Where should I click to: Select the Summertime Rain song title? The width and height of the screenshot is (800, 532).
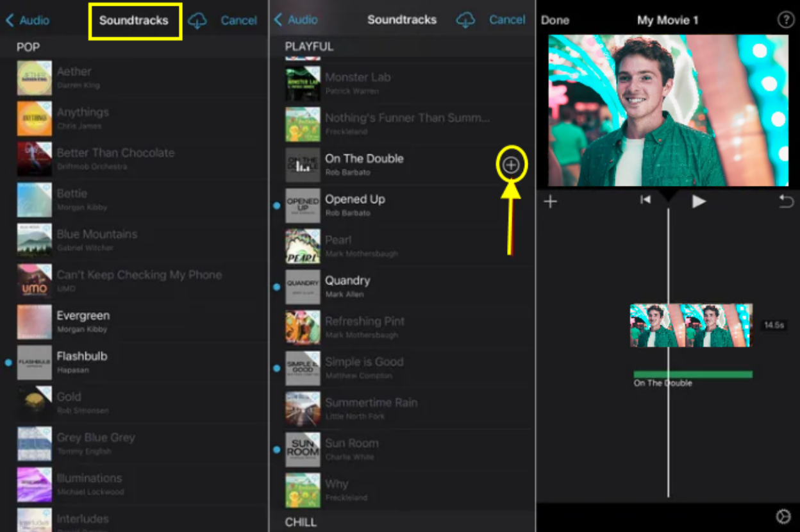click(x=371, y=403)
